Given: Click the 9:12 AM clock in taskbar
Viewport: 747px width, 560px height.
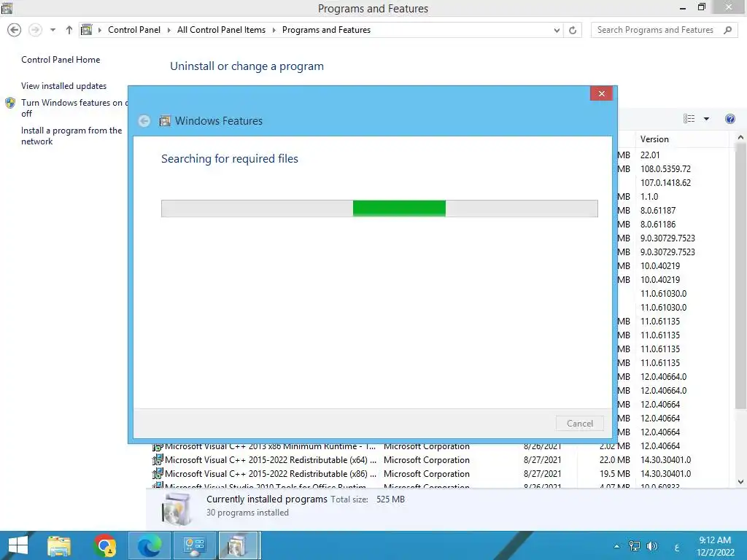Looking at the screenshot, I should click(715, 540).
